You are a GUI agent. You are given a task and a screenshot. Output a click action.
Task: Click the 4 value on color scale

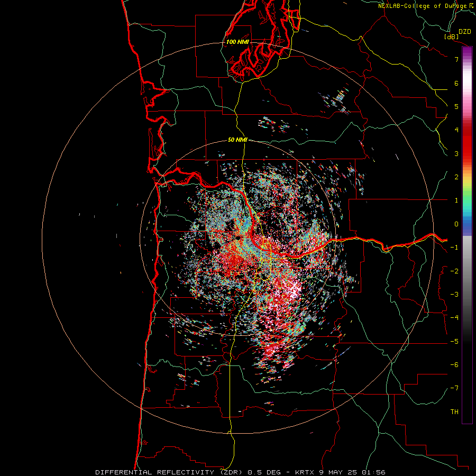point(456,130)
